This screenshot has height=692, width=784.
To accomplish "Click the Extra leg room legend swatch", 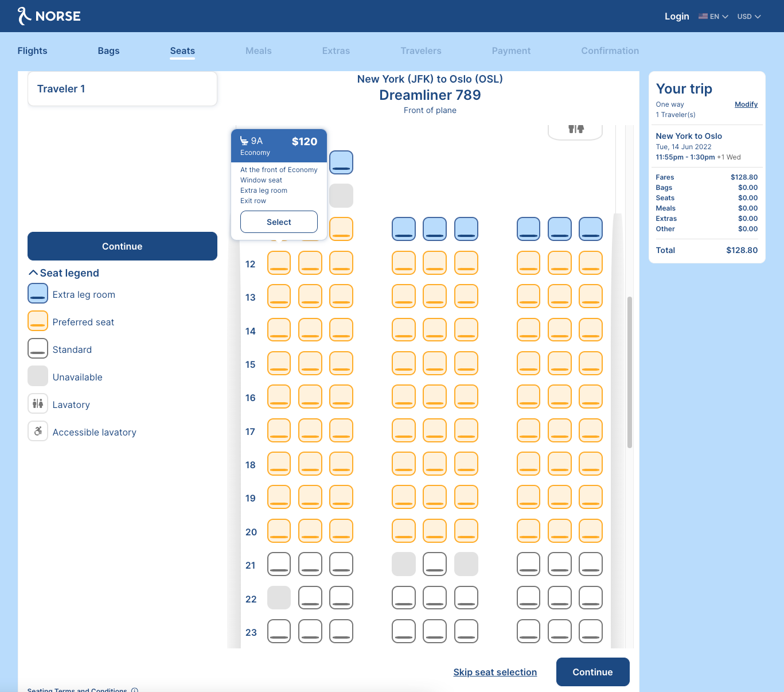I will tap(38, 294).
